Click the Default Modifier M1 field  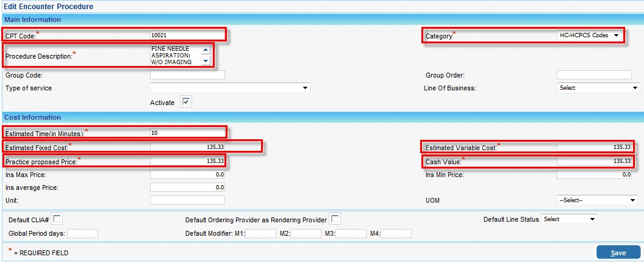(x=260, y=233)
